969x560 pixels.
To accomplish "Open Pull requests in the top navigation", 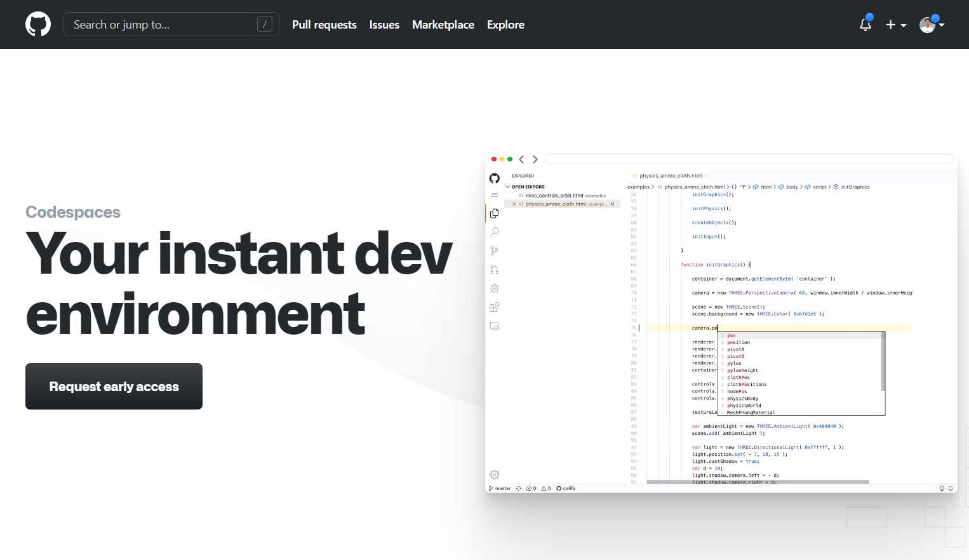I will [324, 25].
